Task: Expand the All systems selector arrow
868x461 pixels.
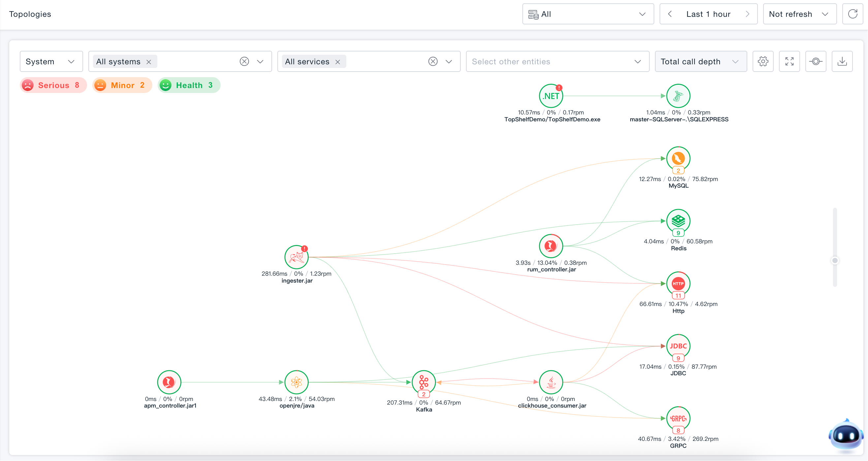Action: (260, 62)
